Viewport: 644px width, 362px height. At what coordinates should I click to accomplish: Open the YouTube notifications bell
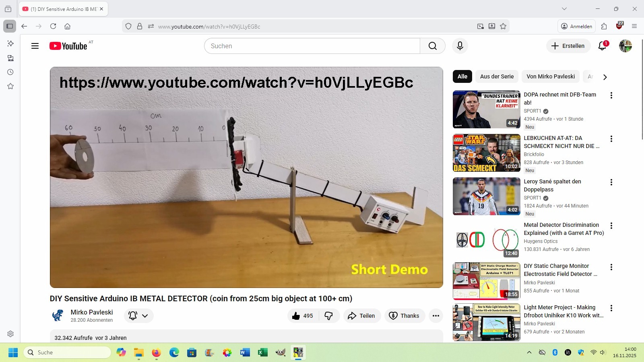[602, 46]
